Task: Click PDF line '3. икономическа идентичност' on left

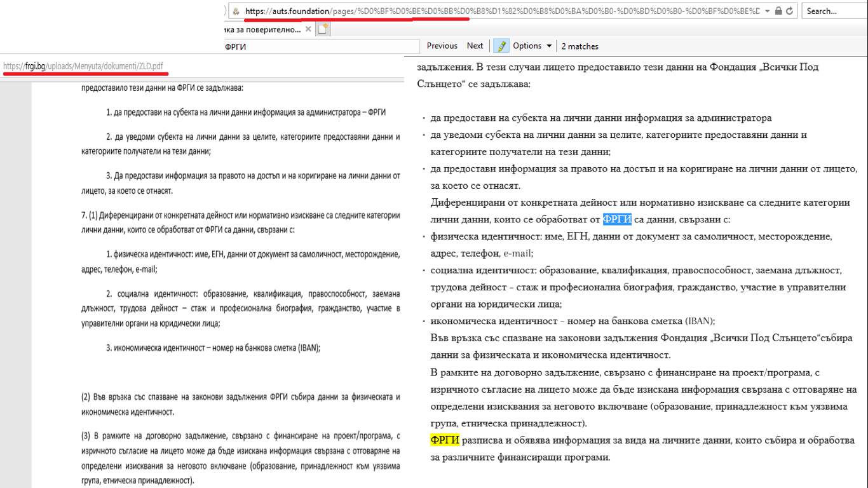Action: click(x=213, y=348)
